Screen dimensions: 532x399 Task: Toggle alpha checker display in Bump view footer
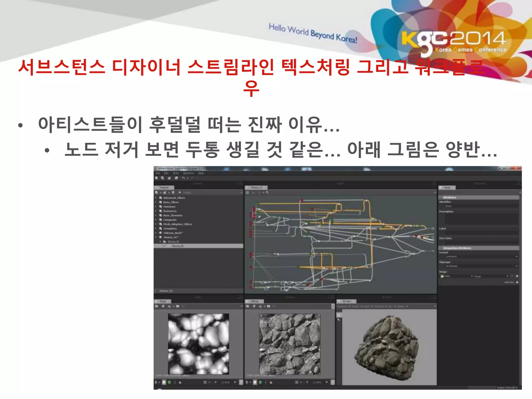pos(164,382)
